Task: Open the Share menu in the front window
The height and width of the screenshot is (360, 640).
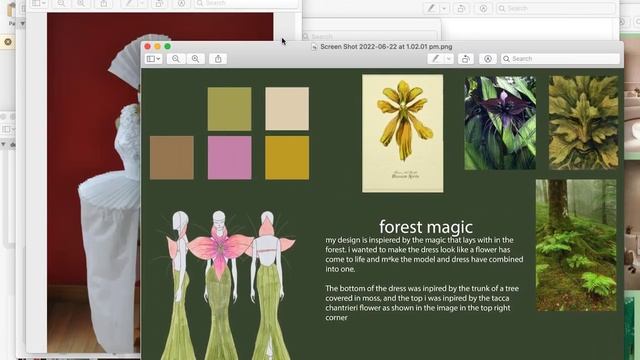Action: point(218,59)
